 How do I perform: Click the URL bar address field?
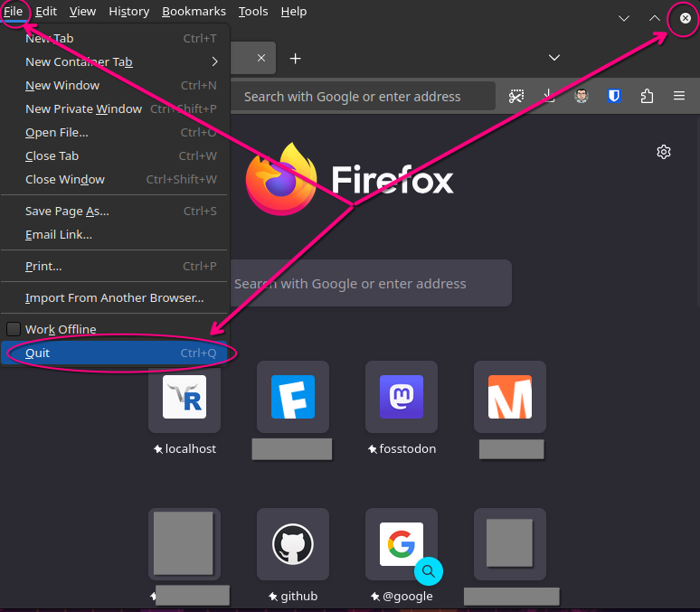pyautogui.click(x=363, y=97)
